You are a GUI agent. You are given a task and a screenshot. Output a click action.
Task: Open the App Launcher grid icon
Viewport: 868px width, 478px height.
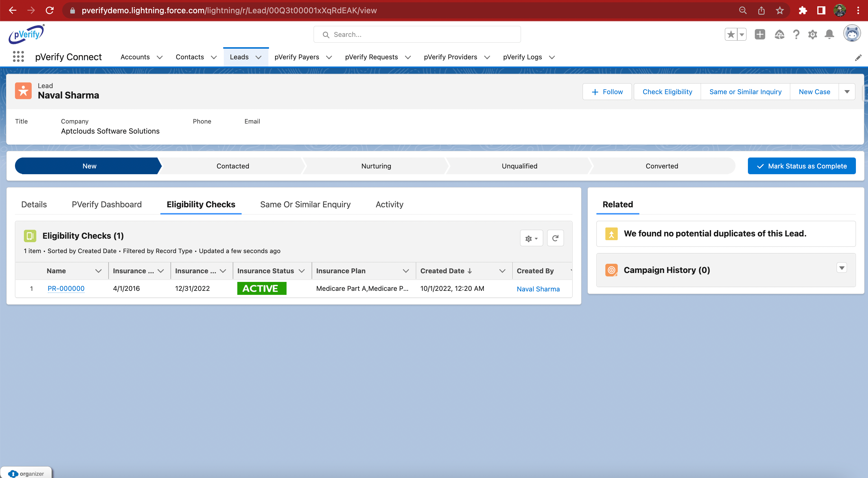pyautogui.click(x=18, y=57)
